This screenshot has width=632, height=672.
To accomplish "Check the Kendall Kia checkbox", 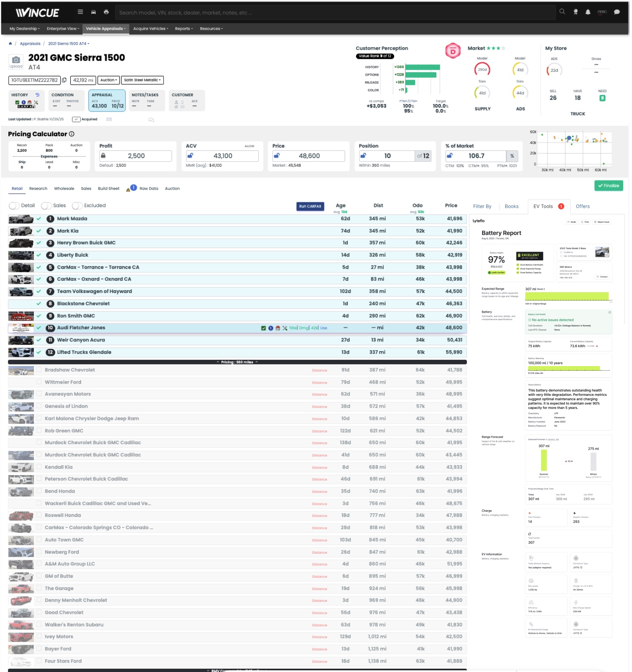I will (x=39, y=467).
